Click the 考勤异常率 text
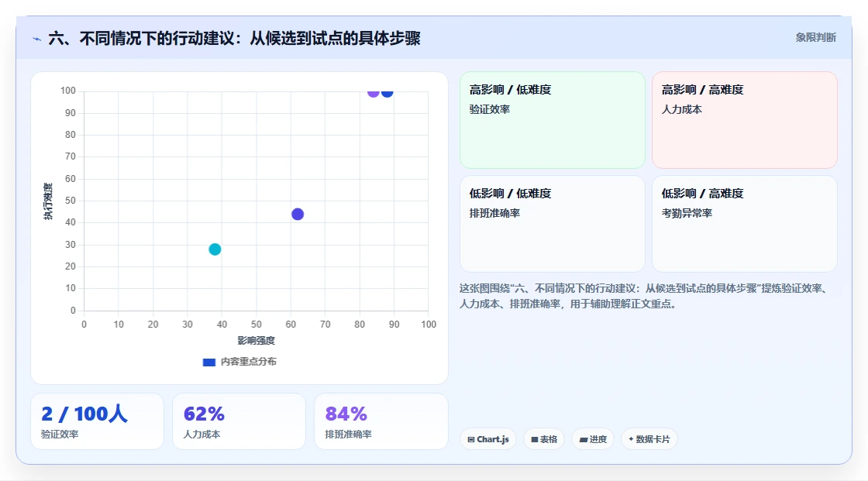This screenshot has height=481, width=868. click(x=687, y=213)
